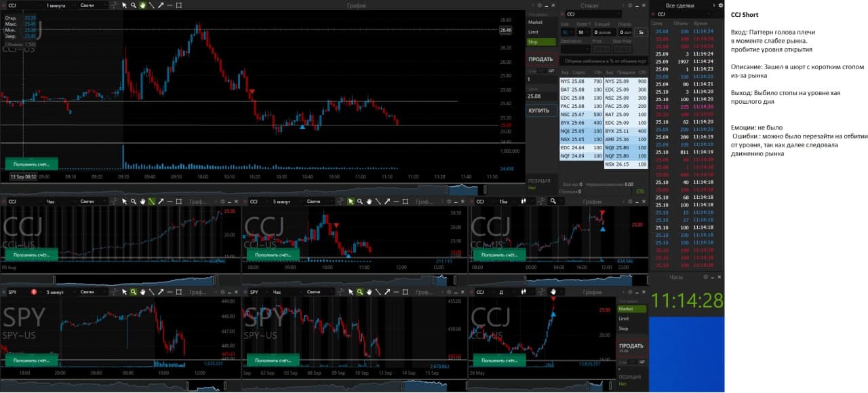Select Market in the bottom order panel
Viewport: 868px width, 393px height.
click(631, 309)
